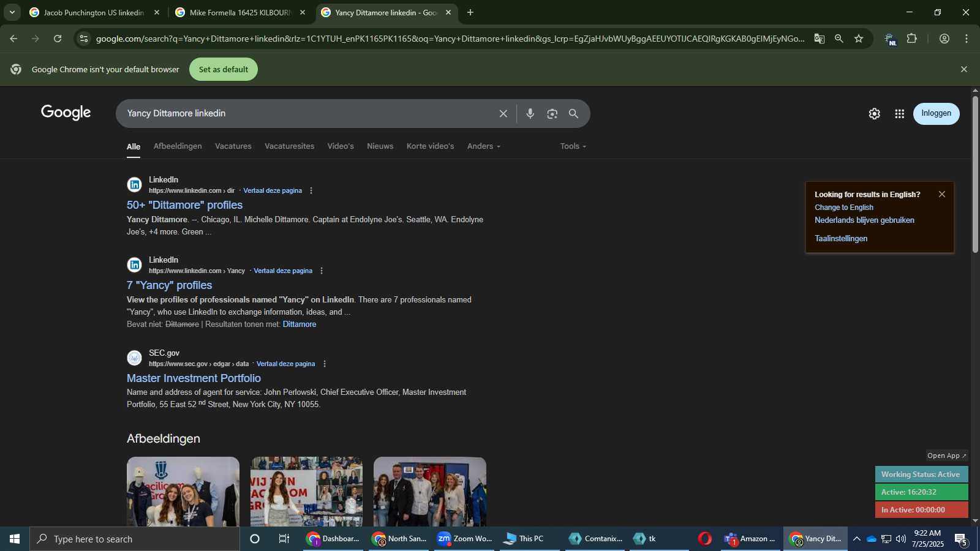Open Task View on the taskbar
Image resolution: width=980 pixels, height=551 pixels.
click(x=284, y=539)
